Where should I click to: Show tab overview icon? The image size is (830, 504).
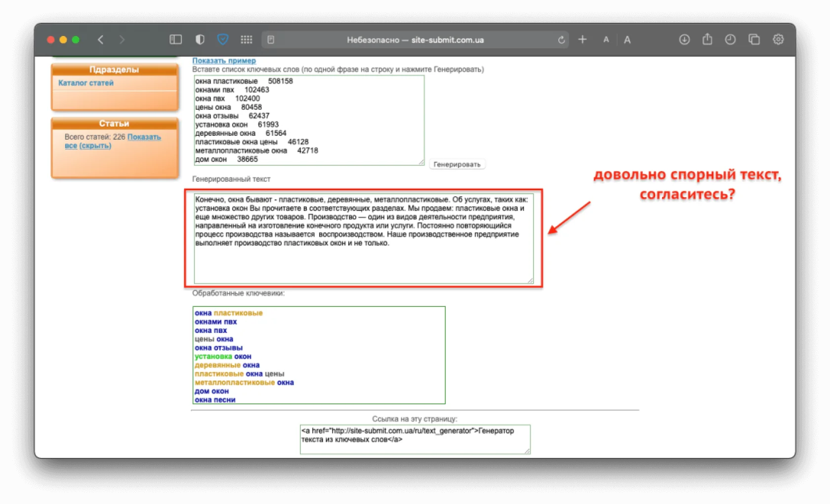[754, 40]
